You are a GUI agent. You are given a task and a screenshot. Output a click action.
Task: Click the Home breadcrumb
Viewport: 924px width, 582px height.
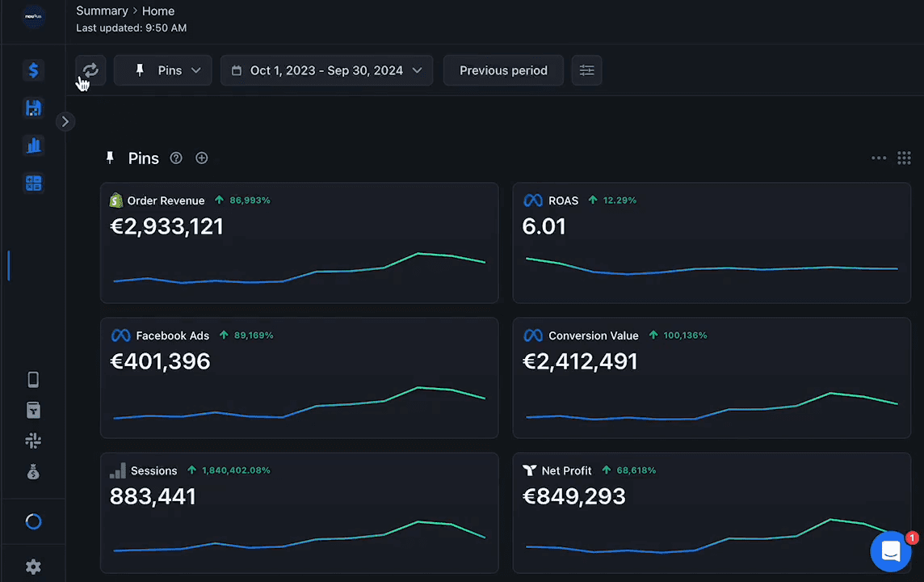click(158, 11)
